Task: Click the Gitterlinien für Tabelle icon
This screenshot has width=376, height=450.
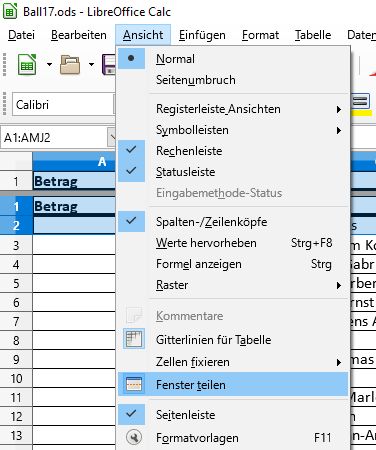Action: (134, 339)
